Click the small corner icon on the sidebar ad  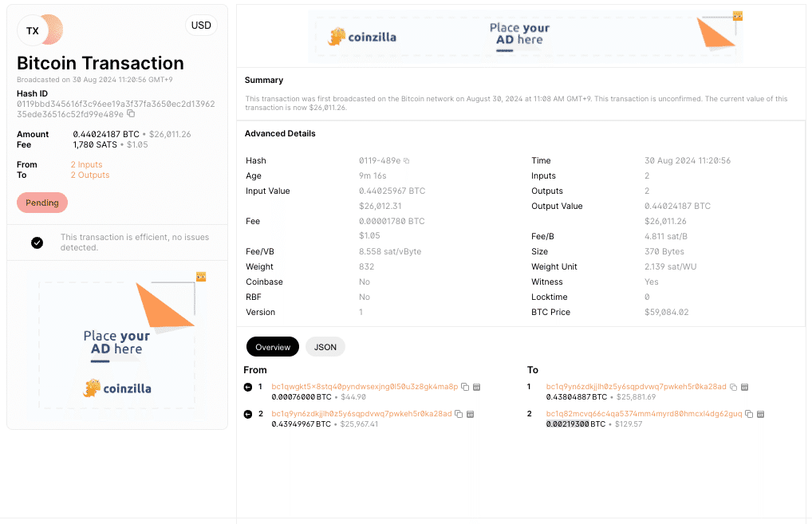point(201,277)
